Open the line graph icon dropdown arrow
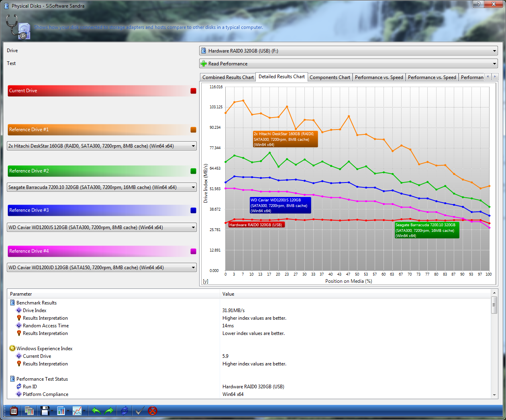506x420 pixels. tap(84, 411)
